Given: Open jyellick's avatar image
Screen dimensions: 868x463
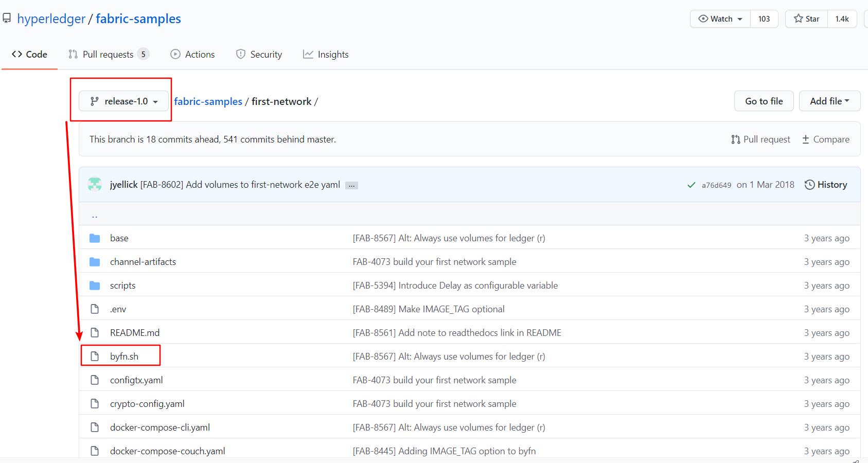Looking at the screenshot, I should (95, 184).
